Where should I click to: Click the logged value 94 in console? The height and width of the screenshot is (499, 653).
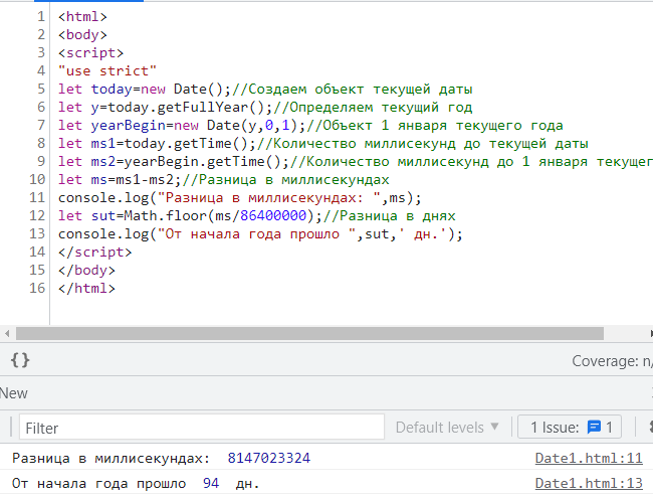[x=210, y=484]
